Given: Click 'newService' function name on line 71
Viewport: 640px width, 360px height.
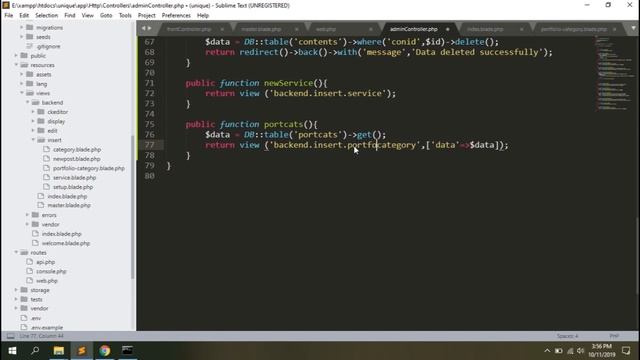Looking at the screenshot, I should point(288,83).
